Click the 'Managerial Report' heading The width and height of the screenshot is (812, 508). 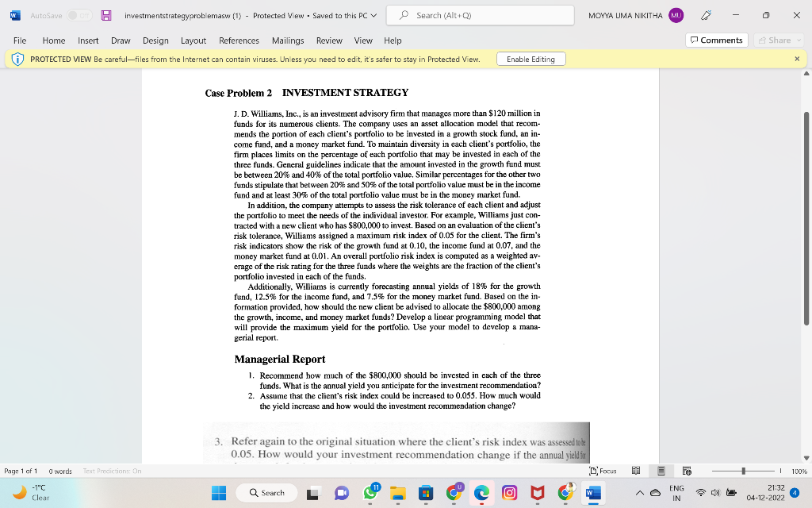tap(280, 360)
